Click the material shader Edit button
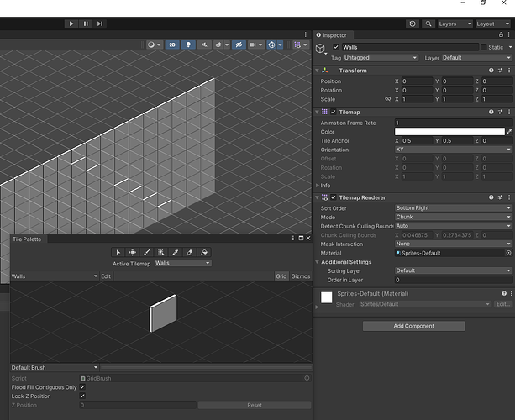 coord(503,304)
